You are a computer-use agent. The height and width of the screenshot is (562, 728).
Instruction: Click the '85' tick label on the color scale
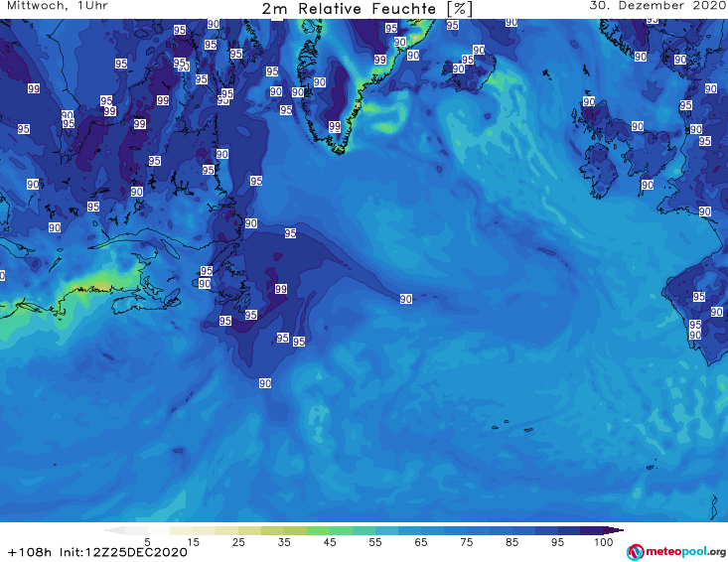(511, 542)
